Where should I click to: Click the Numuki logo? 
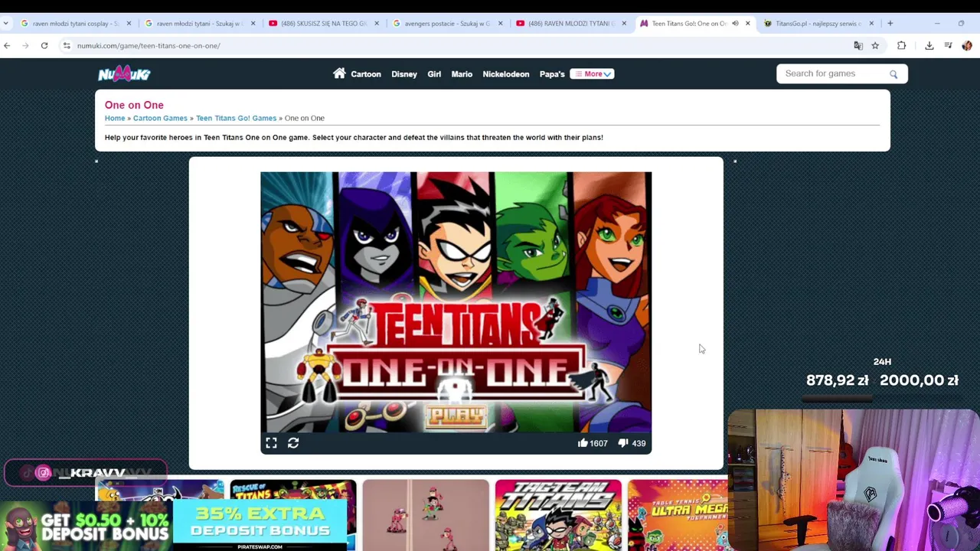pyautogui.click(x=124, y=73)
